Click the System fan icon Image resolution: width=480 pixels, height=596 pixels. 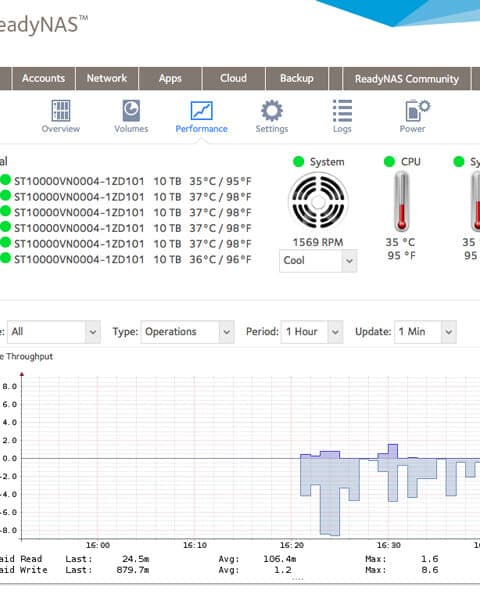click(x=318, y=202)
